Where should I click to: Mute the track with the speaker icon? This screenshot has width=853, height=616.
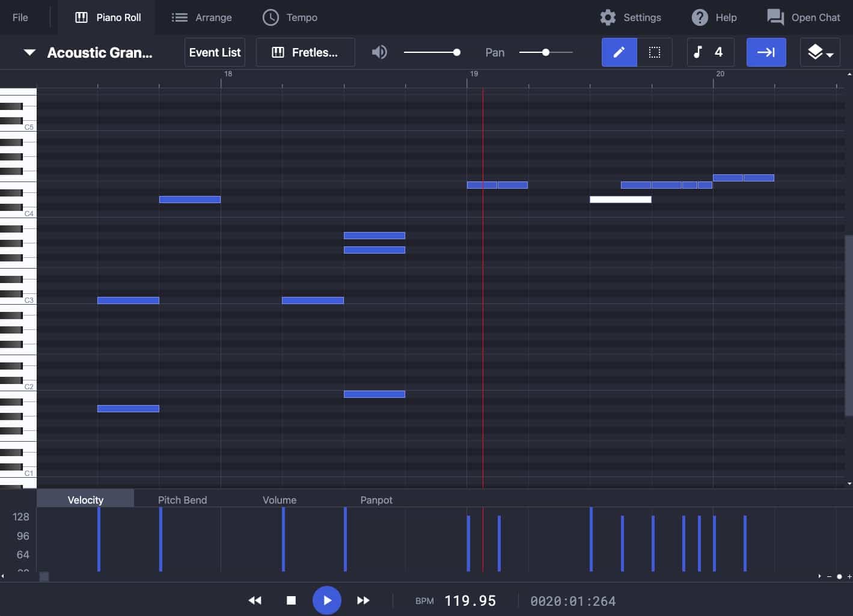pyautogui.click(x=379, y=52)
